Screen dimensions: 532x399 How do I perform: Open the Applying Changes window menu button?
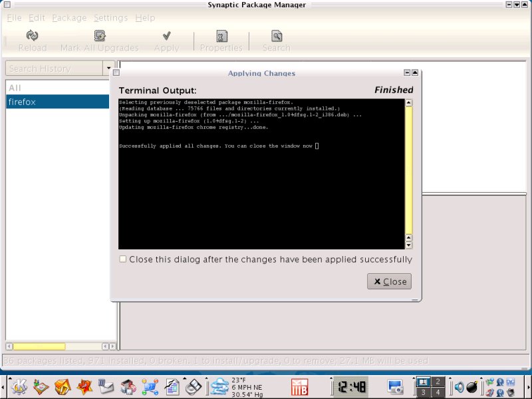point(116,73)
